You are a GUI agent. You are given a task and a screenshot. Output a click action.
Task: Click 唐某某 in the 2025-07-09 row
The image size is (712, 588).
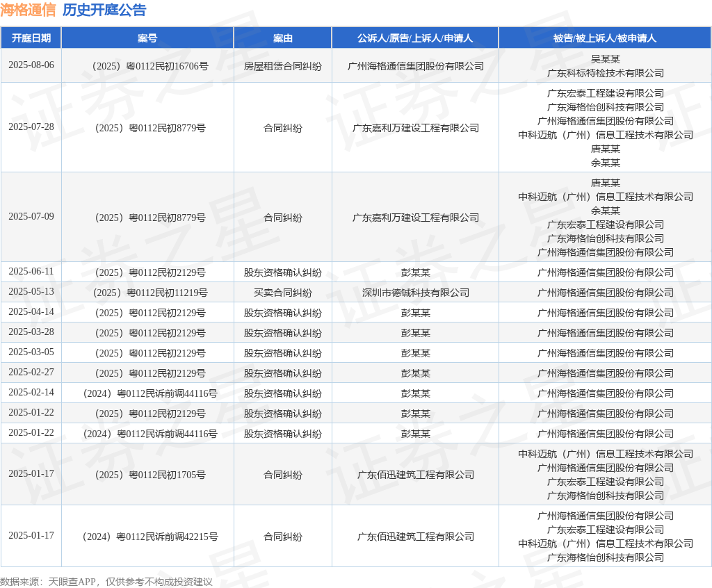(x=605, y=183)
